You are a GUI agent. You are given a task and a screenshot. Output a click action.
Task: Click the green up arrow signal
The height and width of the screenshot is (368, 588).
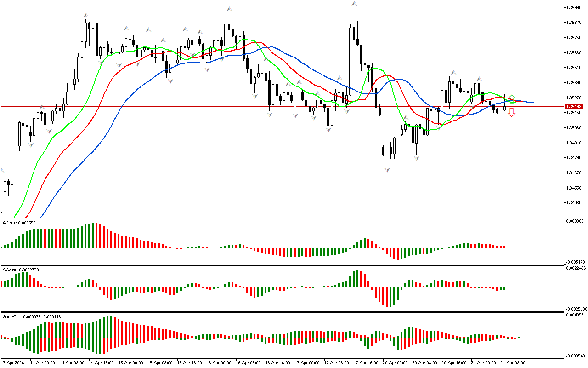coord(512,98)
